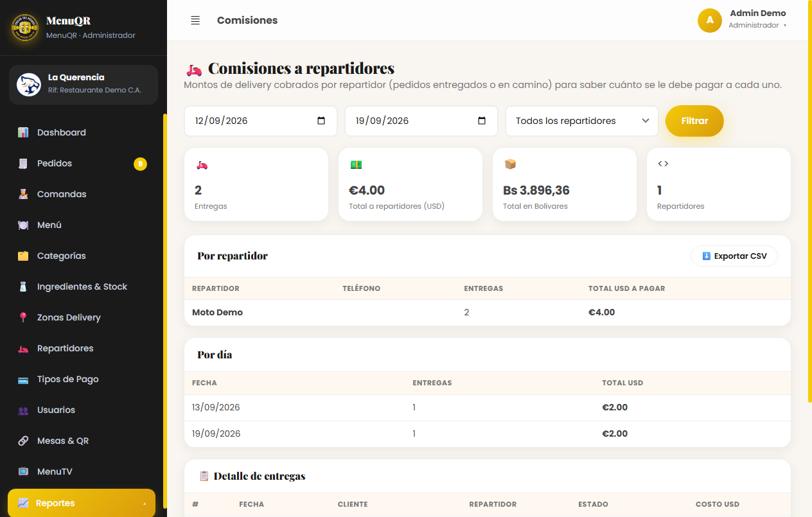The height and width of the screenshot is (517, 812).
Task: Click the Moto Demo repartidor row name
Action: 217,312
